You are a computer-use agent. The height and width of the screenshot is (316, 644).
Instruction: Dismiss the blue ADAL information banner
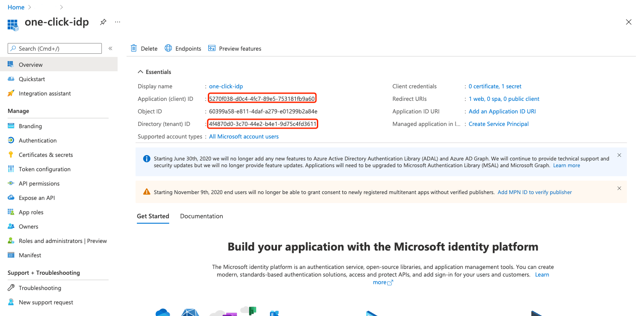[x=619, y=155]
